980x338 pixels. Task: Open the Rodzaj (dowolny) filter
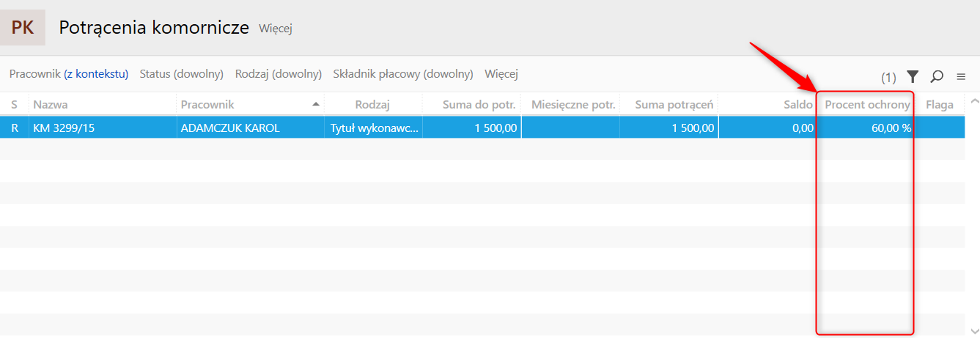pyautogui.click(x=279, y=74)
